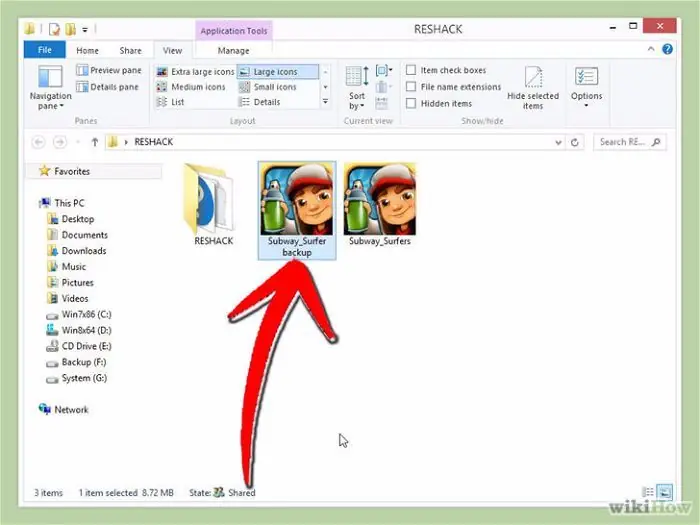Click the Forward navigation arrow
The width and height of the screenshot is (700, 525).
[59, 142]
